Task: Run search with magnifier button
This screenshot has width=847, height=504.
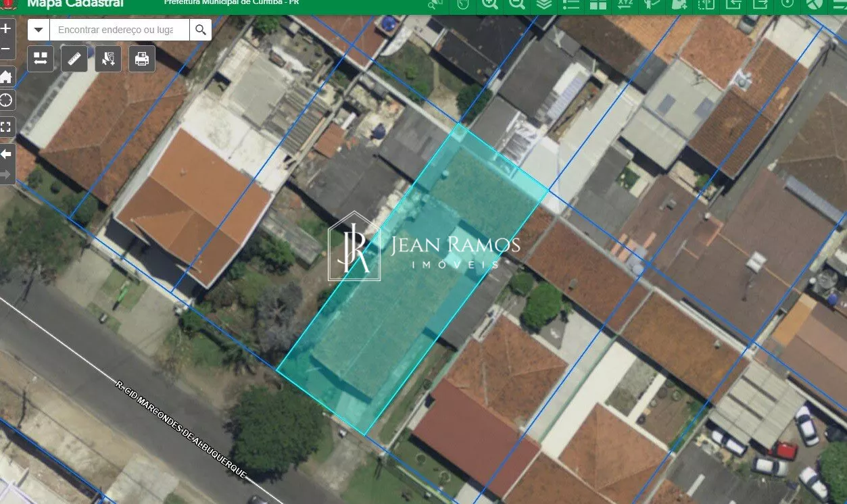Action: coord(201,30)
